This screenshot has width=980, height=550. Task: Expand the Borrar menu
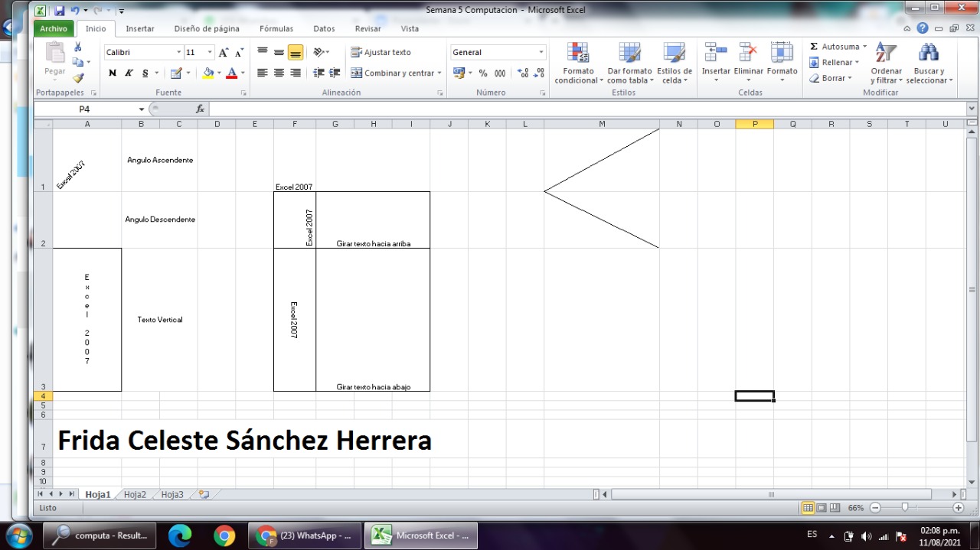[x=831, y=78]
